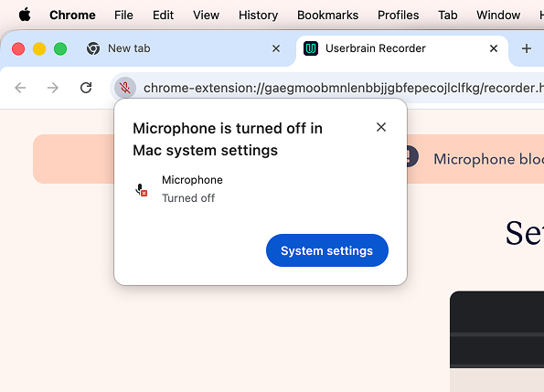544x392 pixels.
Task: Click the chrome-extension URL address field
Action: point(344,88)
